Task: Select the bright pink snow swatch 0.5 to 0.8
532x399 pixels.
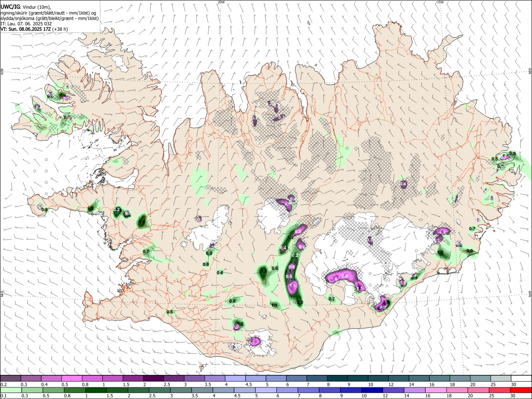Action: pyautogui.click(x=71, y=379)
